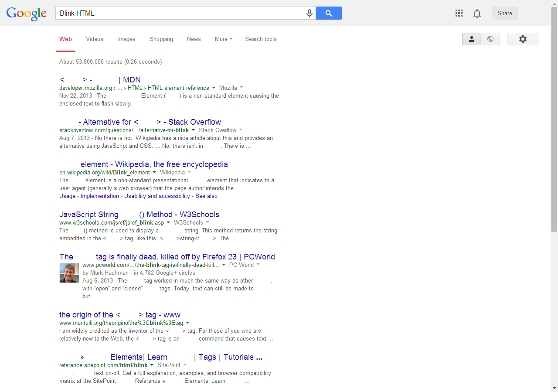Click the Share button

504,14
